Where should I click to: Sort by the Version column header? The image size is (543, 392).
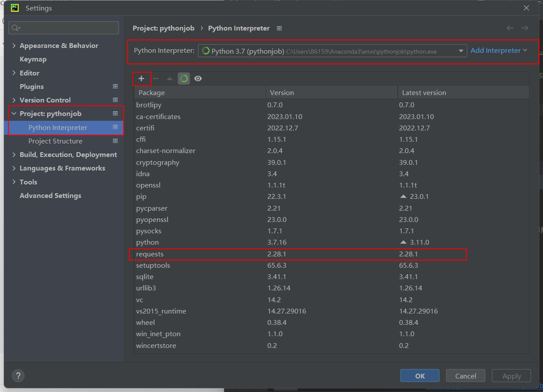pos(331,92)
